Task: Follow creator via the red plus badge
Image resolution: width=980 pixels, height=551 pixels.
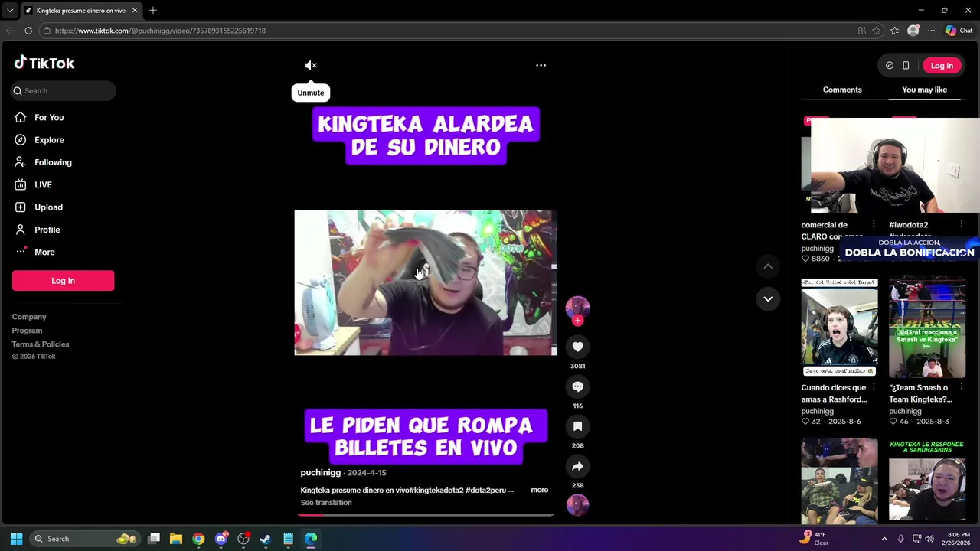Action: [577, 321]
